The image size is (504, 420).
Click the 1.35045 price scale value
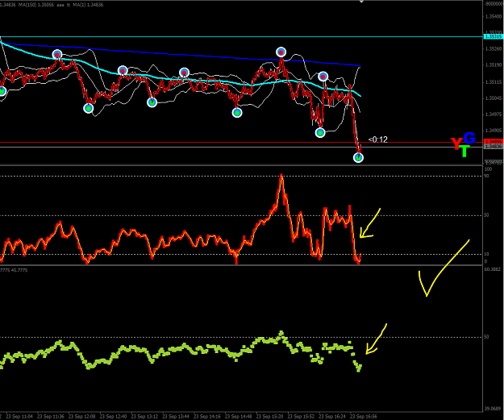click(494, 98)
